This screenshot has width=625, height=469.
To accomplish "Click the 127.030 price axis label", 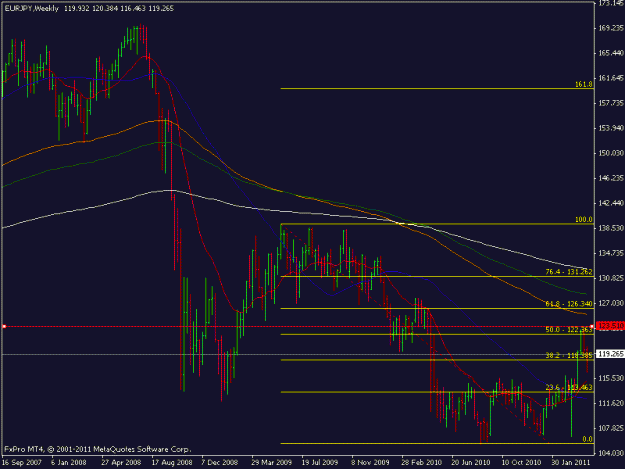I will pyautogui.click(x=611, y=303).
